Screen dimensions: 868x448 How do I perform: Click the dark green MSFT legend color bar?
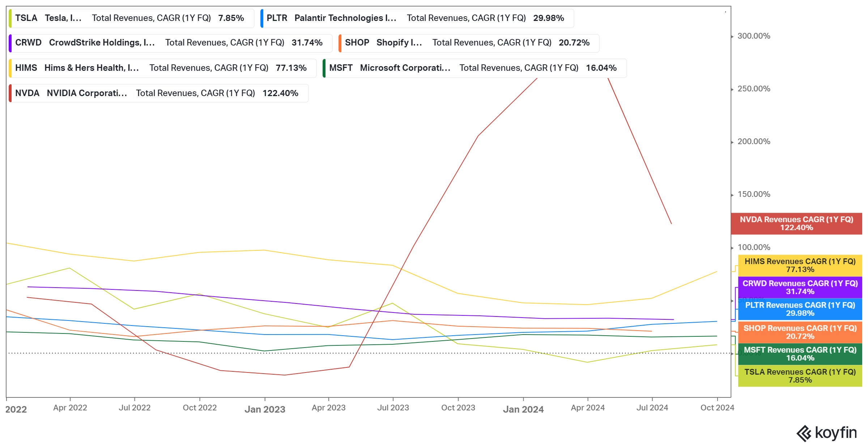pos(324,68)
